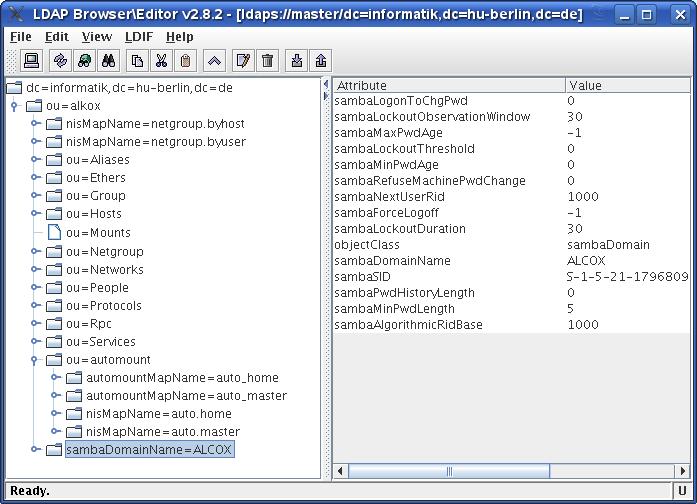Click the edit entry pencil icon
Viewport: 697px width, 504px height.
click(242, 61)
